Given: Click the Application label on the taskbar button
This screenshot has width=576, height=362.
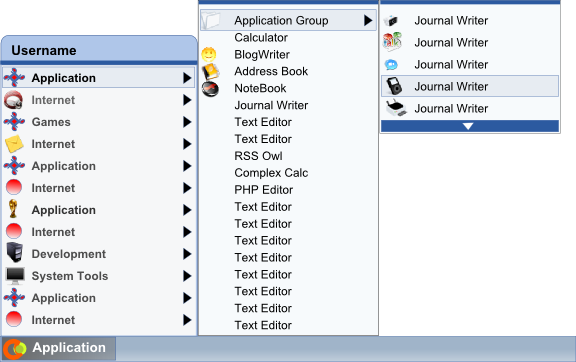Looking at the screenshot, I should tap(69, 348).
